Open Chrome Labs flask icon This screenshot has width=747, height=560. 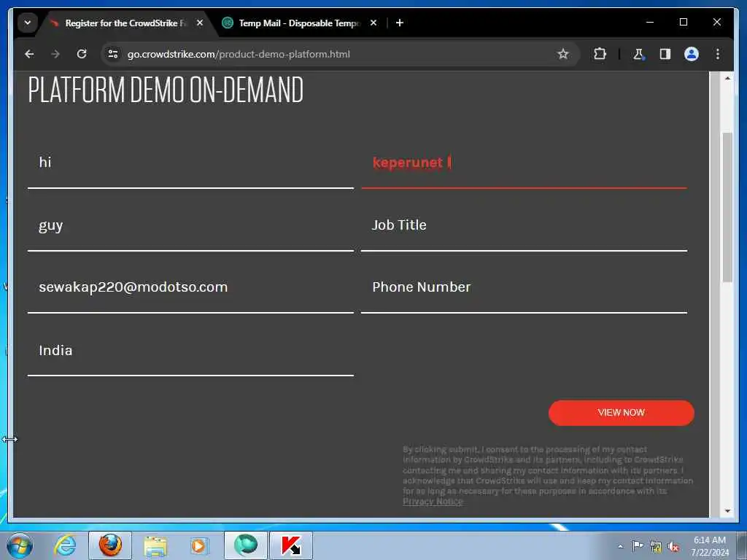pos(638,54)
